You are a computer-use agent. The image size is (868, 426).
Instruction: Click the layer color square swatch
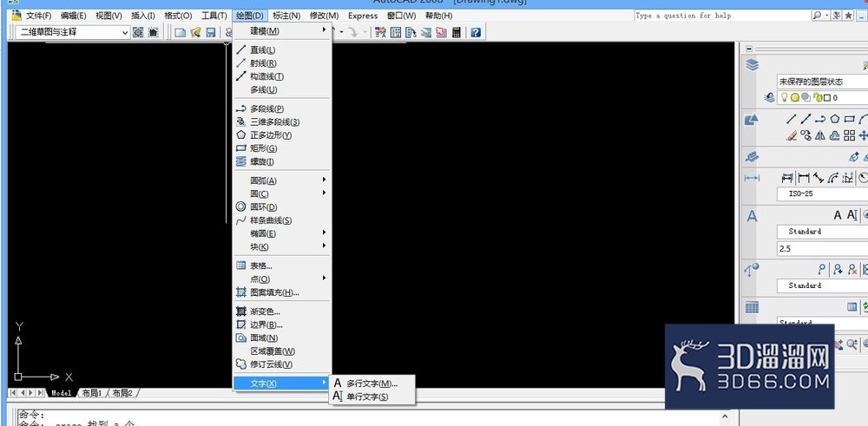click(827, 98)
